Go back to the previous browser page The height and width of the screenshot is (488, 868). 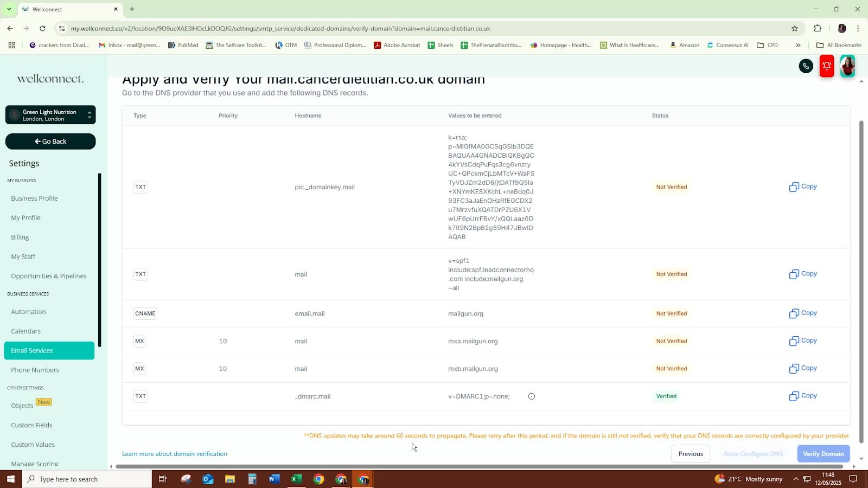(10, 28)
